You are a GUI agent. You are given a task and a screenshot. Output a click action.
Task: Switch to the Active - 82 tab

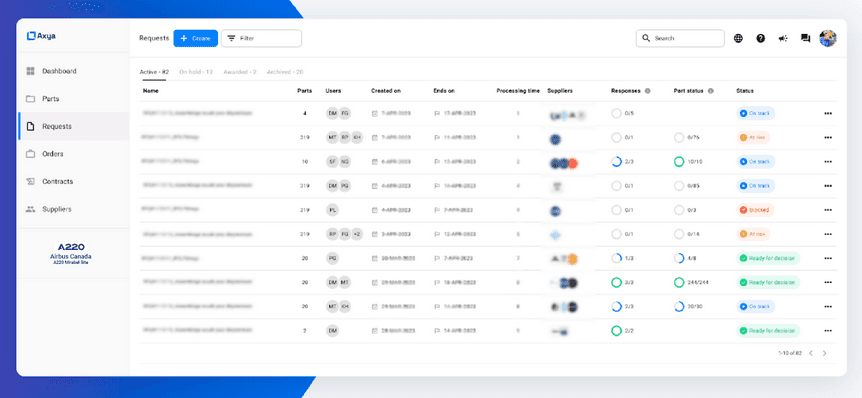coord(154,72)
